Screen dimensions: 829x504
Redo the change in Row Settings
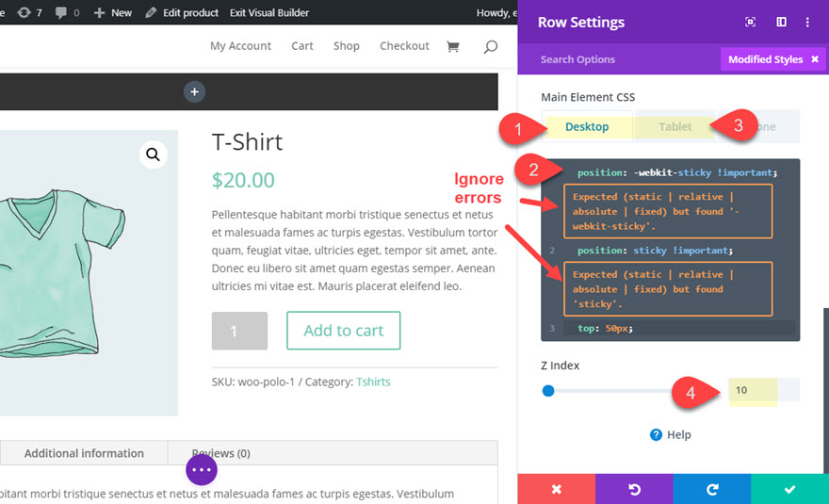[x=712, y=489]
